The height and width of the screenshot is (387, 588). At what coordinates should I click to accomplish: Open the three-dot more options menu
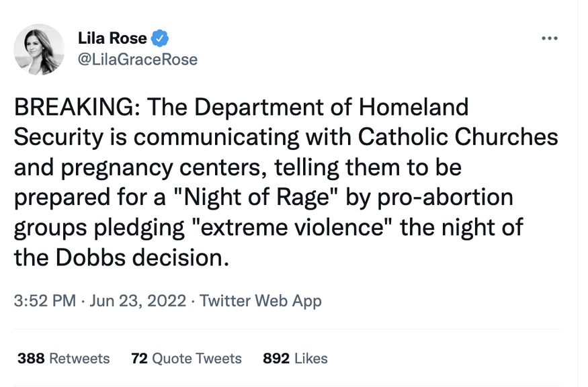(550, 38)
